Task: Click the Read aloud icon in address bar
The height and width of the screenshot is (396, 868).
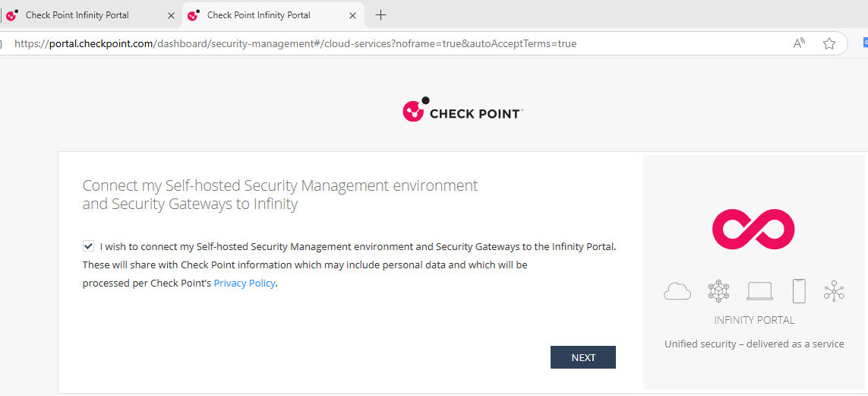Action: 799,43
